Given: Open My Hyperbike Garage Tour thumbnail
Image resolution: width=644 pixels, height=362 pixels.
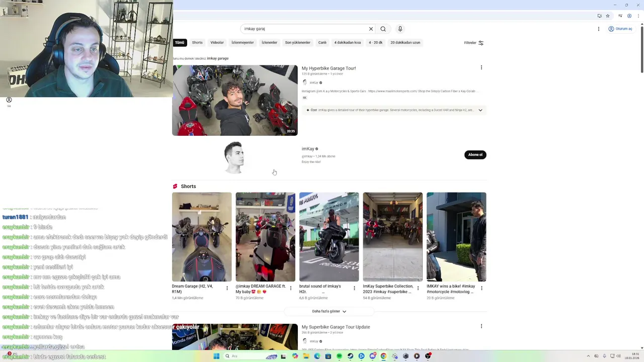Looking at the screenshot, I should 235,100.
